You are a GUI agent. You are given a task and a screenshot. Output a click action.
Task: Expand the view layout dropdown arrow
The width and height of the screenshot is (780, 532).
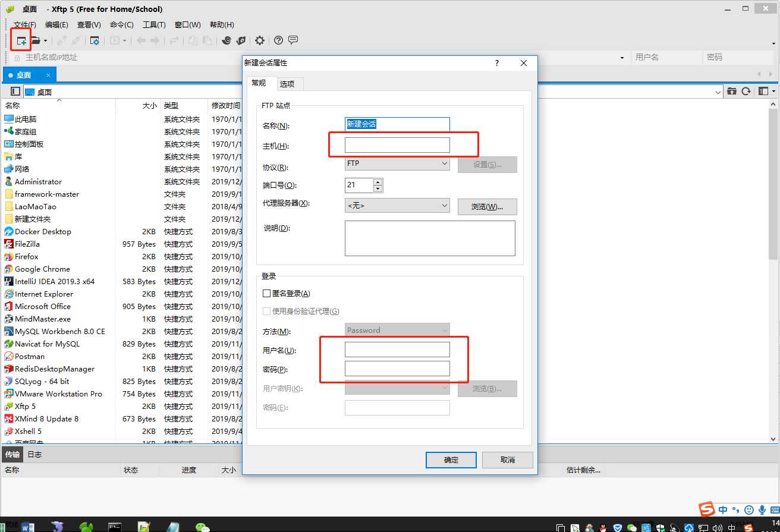pyautogui.click(x=773, y=92)
